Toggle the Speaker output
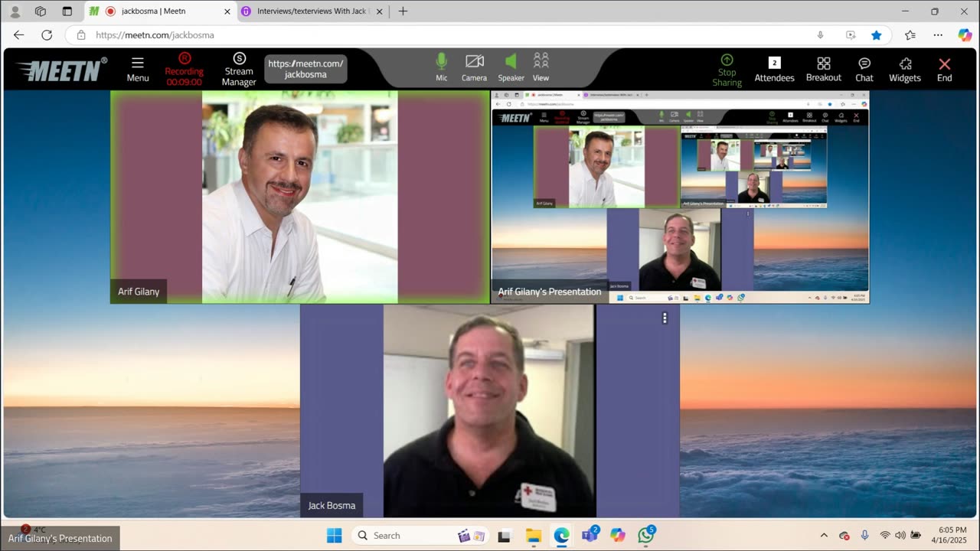Screen dimensions: 980x551 [x=511, y=67]
